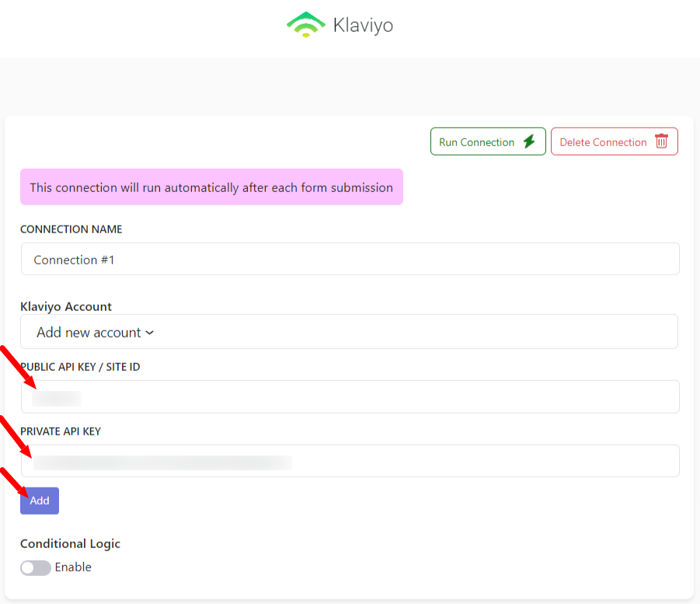
Task: Delete this connection
Action: (x=615, y=141)
